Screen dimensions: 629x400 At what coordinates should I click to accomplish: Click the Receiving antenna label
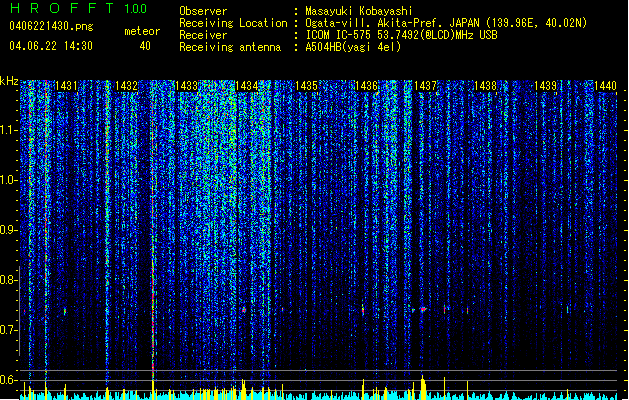click(x=230, y=47)
